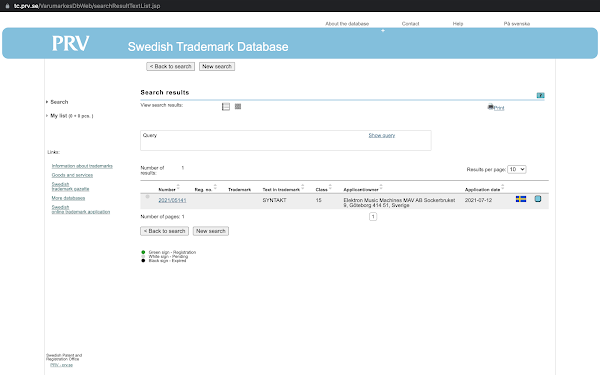Sort results by Application date column

503,187
